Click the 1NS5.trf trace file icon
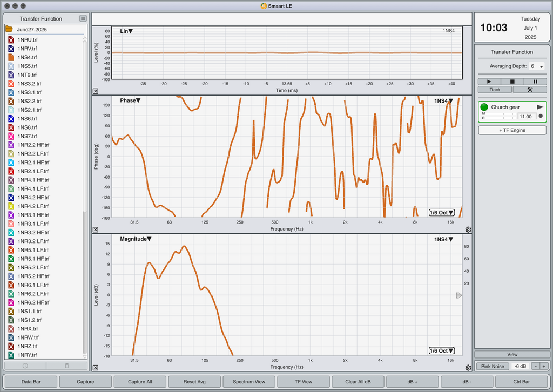 coord(11,66)
